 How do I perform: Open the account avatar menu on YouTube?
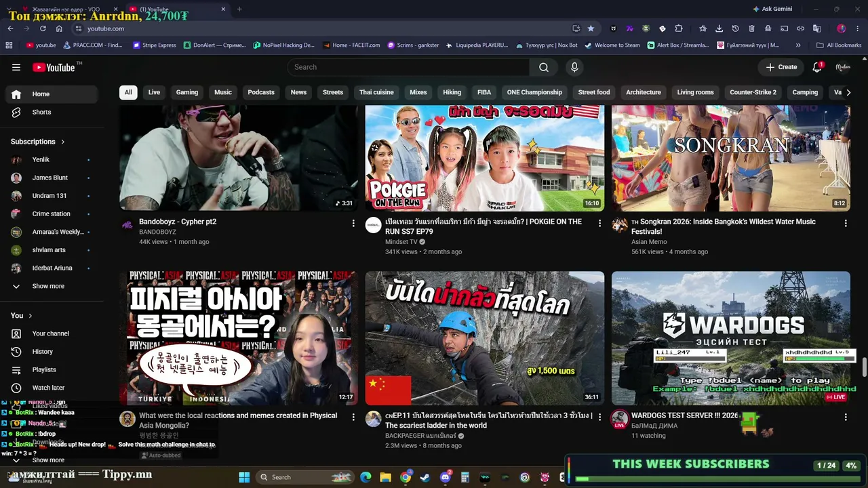pyautogui.click(x=843, y=67)
